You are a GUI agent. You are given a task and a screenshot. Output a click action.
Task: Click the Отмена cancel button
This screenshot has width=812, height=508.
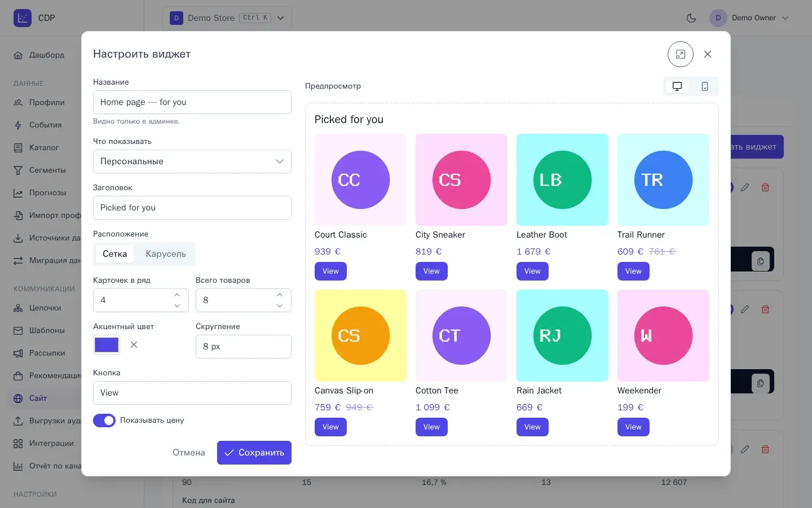pyautogui.click(x=189, y=453)
